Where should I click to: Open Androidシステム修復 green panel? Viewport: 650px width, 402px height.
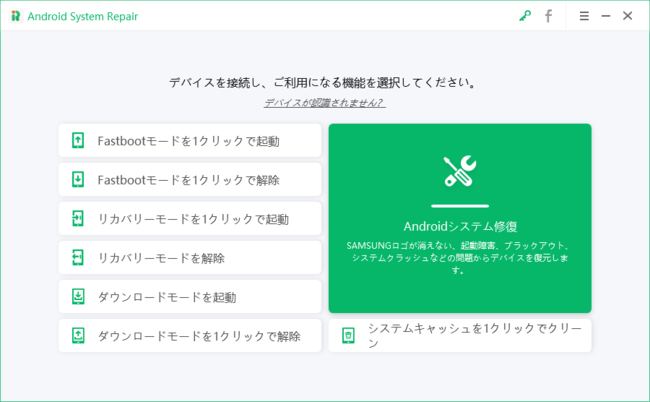click(x=460, y=218)
